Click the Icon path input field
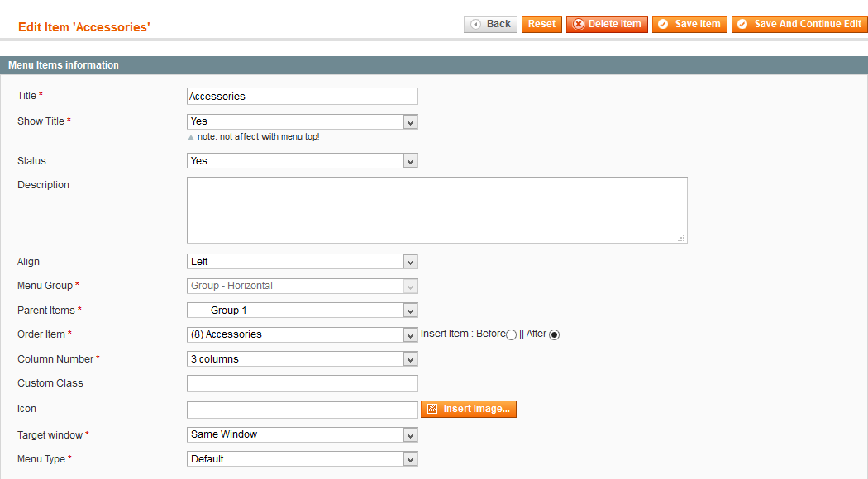868x479 pixels. pyautogui.click(x=303, y=410)
